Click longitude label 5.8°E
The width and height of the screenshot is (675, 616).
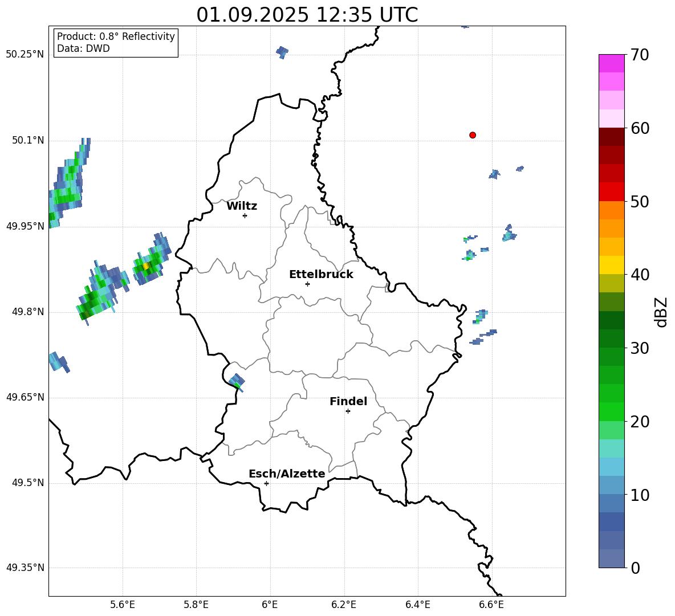click(x=196, y=605)
